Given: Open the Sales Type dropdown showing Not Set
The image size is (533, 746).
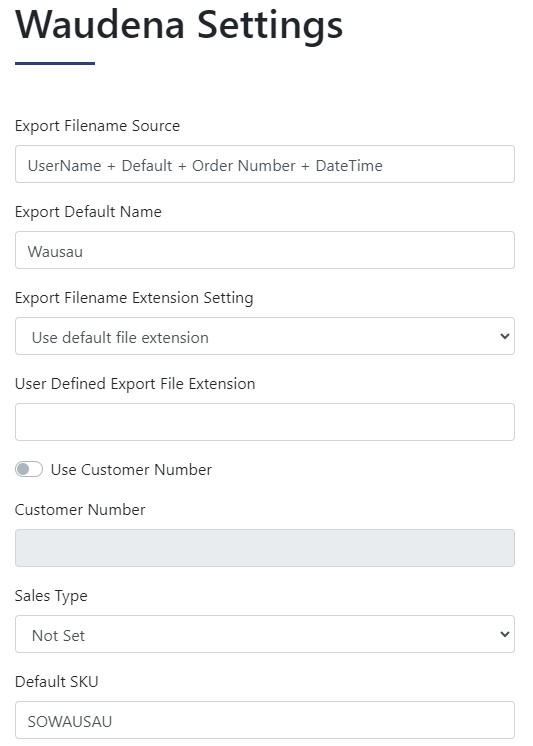Looking at the screenshot, I should pyautogui.click(x=265, y=634).
